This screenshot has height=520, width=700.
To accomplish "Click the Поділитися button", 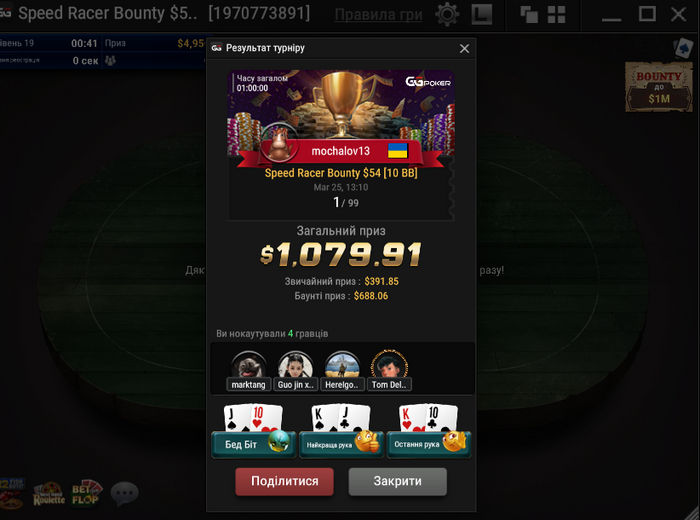I will coord(284,481).
